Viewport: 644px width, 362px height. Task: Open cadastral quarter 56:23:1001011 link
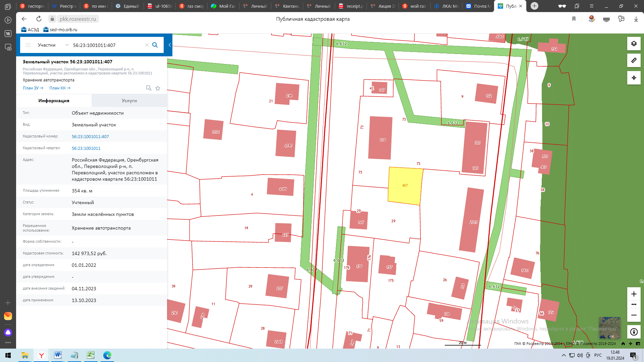(86, 148)
